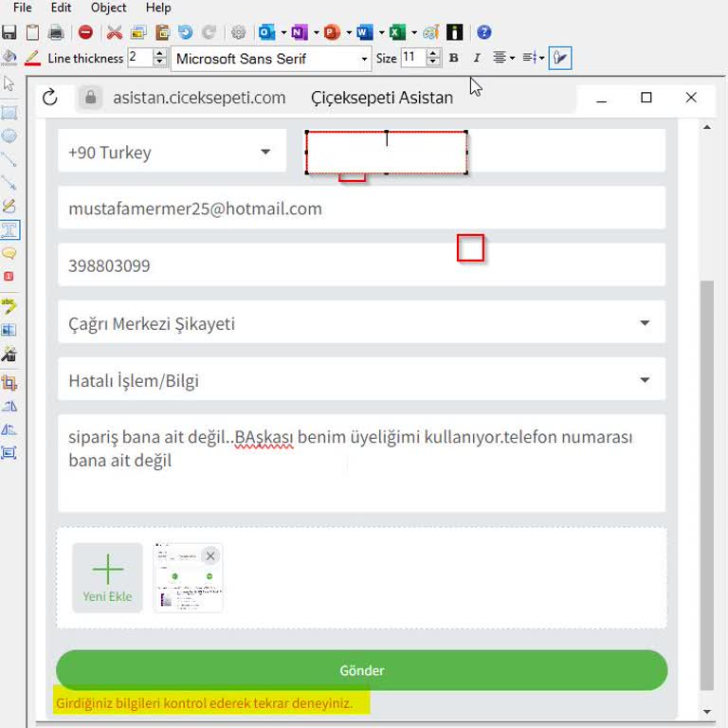
Task: Open the +90 Turkey country code dropdown
Action: pos(172,152)
